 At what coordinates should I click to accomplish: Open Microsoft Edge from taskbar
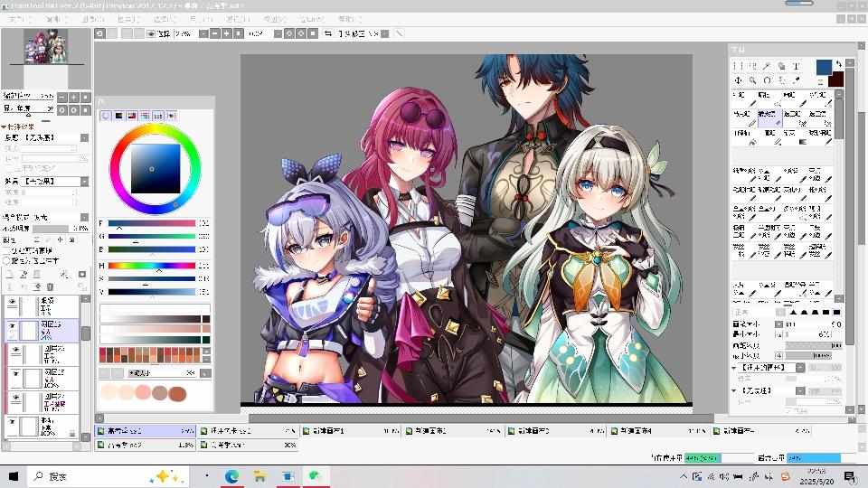[232, 476]
